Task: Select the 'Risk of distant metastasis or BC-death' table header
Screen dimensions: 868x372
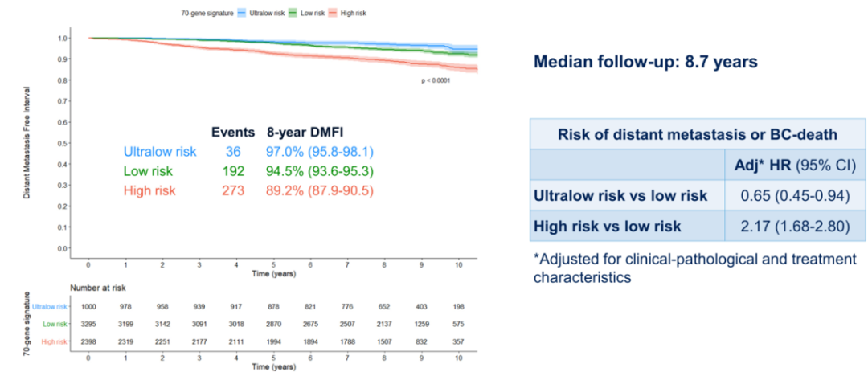Action: tap(697, 134)
